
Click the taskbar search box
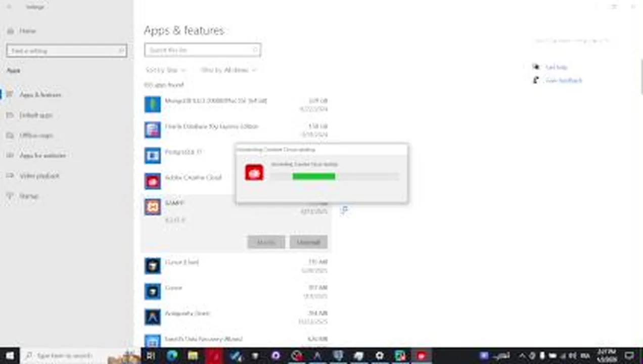[81, 356]
